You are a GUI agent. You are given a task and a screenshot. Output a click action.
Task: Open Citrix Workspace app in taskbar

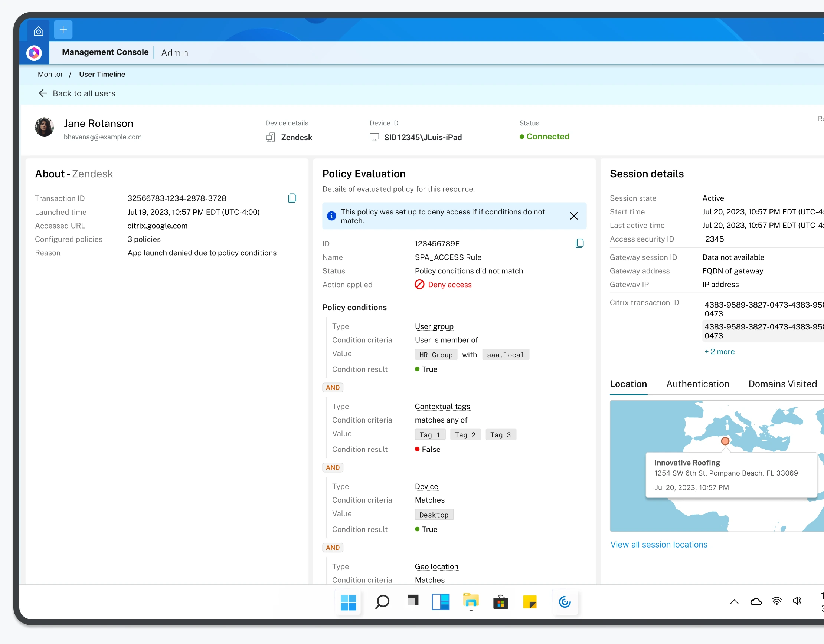tap(565, 602)
